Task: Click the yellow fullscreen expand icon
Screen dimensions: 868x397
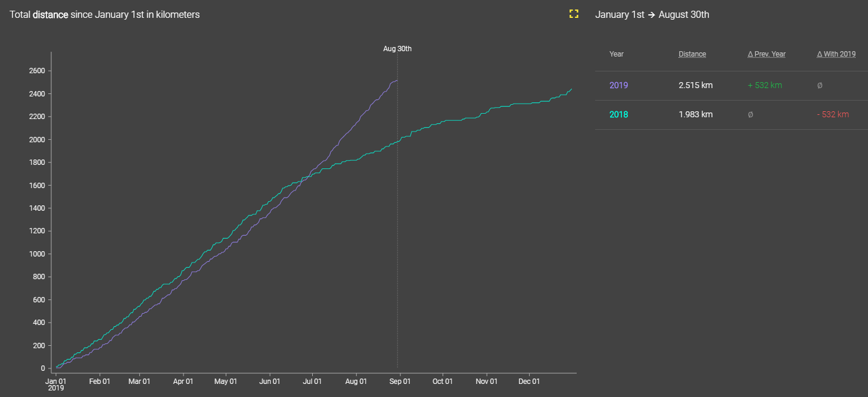Action: pos(574,14)
